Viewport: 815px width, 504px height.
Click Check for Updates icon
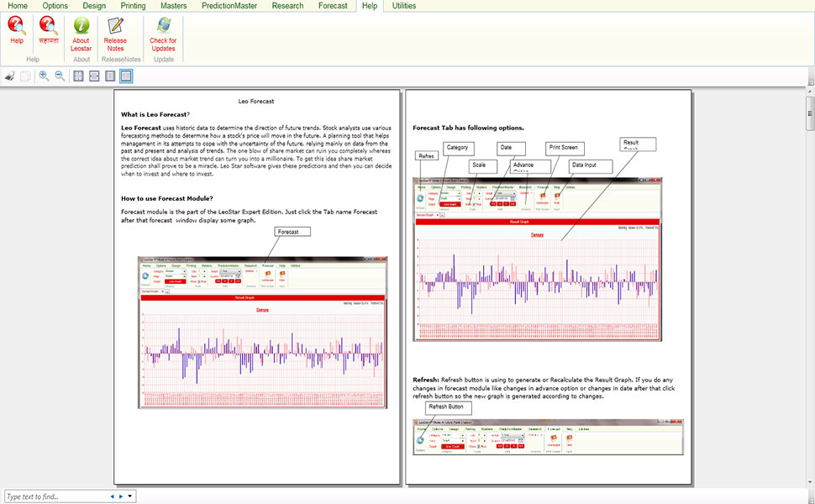click(x=163, y=31)
